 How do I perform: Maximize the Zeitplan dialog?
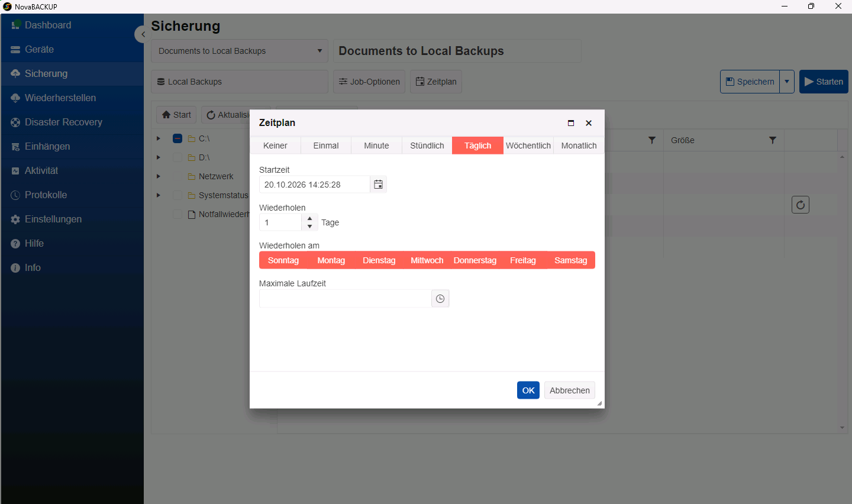(x=571, y=123)
